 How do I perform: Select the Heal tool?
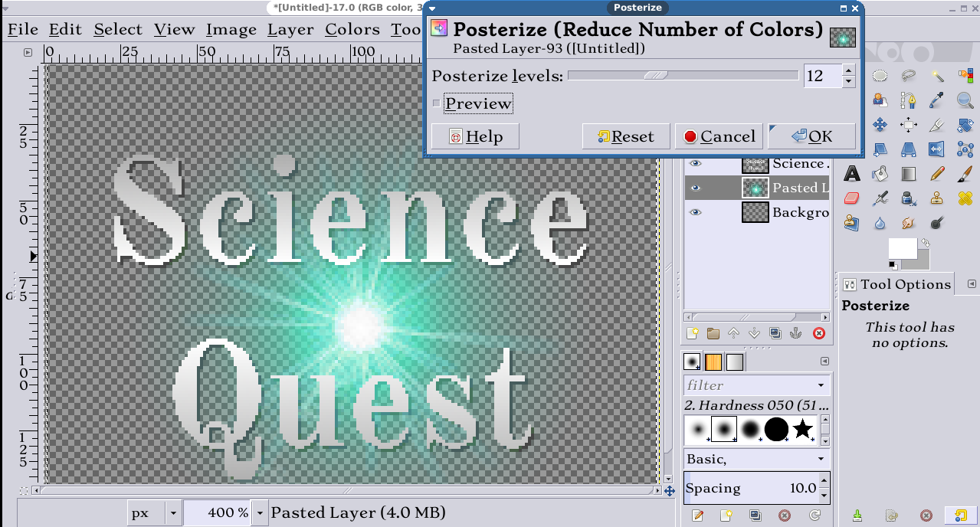pyautogui.click(x=965, y=198)
